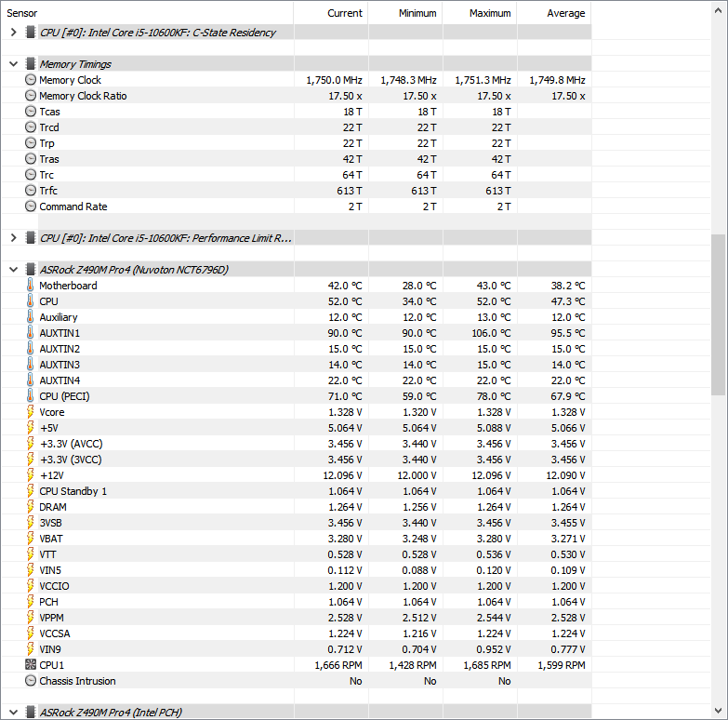
Task: Click the lightning icon for VCCSA
Action: tap(30, 633)
